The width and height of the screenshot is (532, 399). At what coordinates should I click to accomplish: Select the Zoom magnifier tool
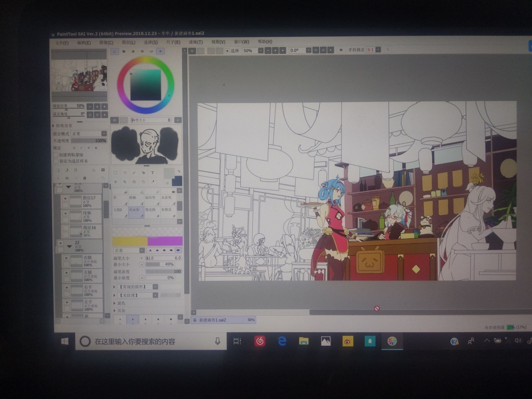pos(124,182)
